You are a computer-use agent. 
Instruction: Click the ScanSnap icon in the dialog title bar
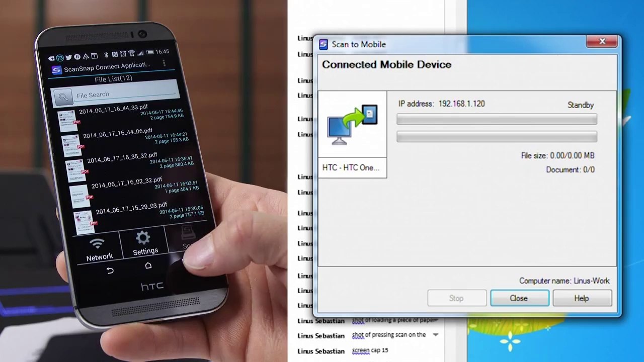pos(324,45)
